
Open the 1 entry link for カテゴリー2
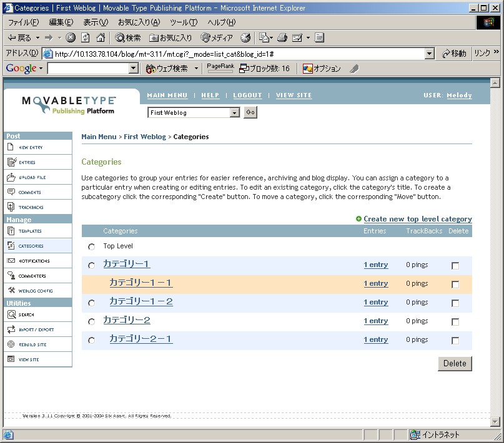coord(376,321)
